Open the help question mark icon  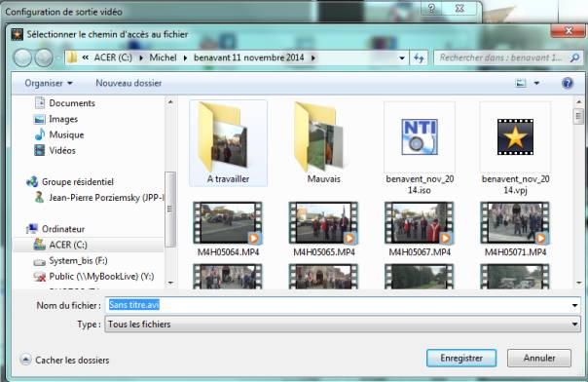(568, 83)
